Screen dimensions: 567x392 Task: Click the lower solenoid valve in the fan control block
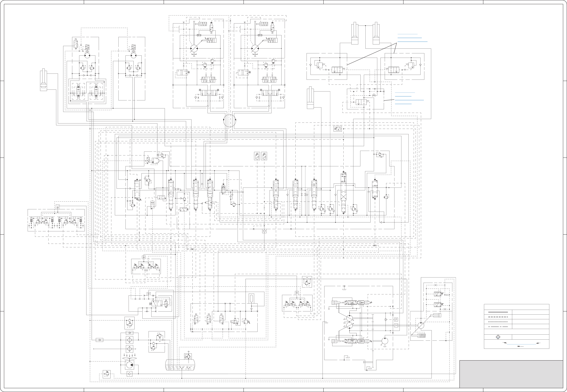(438, 305)
